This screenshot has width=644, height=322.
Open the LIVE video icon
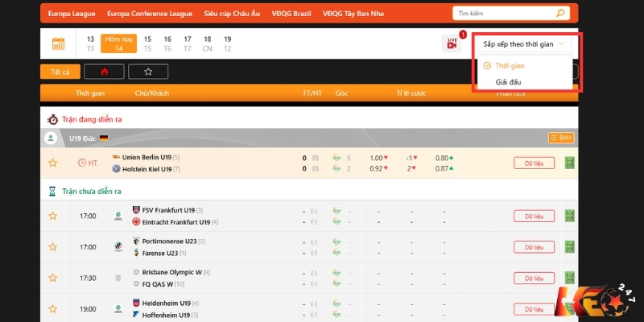[452, 43]
